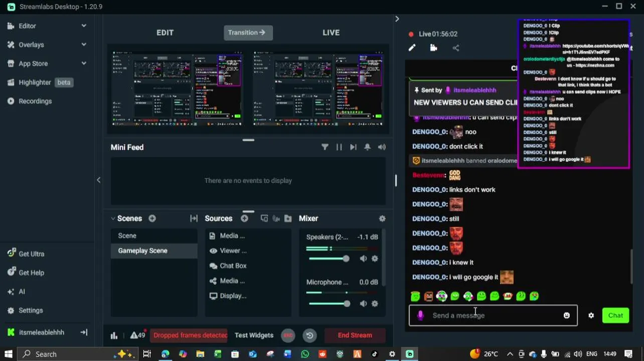This screenshot has width=644, height=361.
Task: Collapse the left editor panel arrow
Action: (x=98, y=180)
